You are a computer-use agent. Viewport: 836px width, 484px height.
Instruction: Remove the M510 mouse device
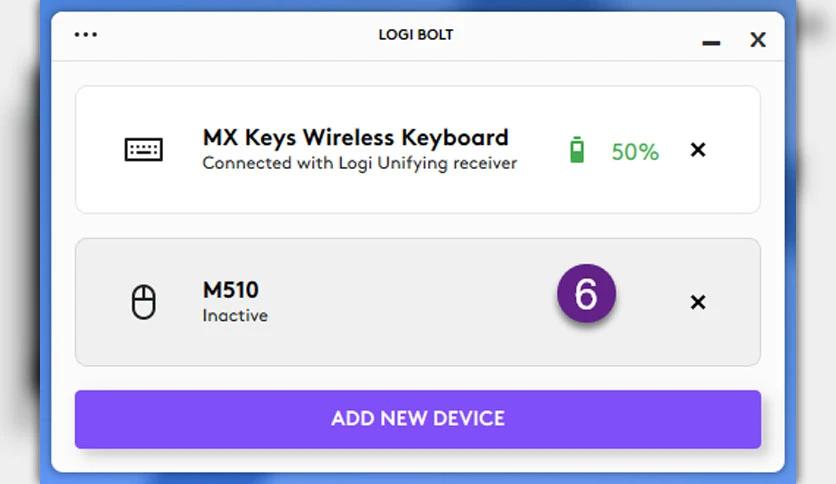coord(698,302)
